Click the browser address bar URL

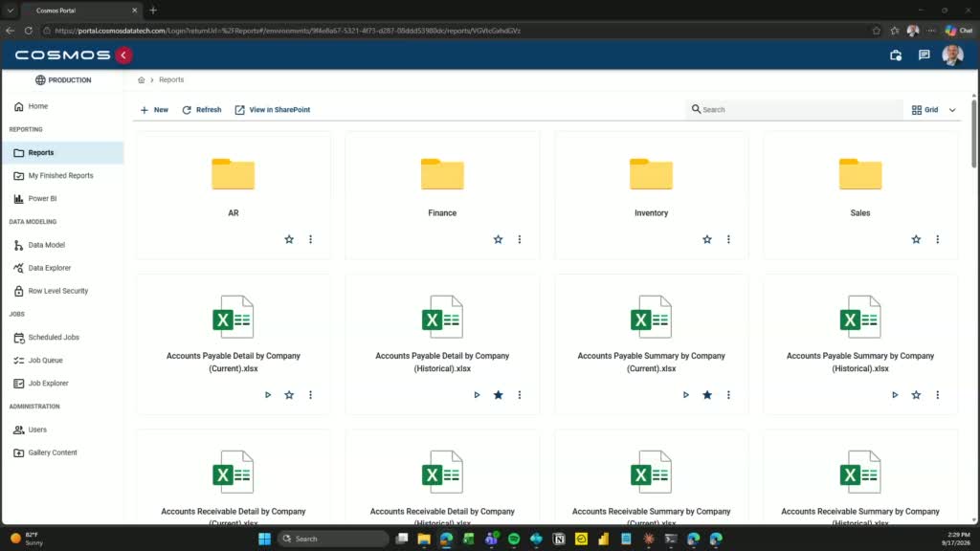[x=287, y=31]
